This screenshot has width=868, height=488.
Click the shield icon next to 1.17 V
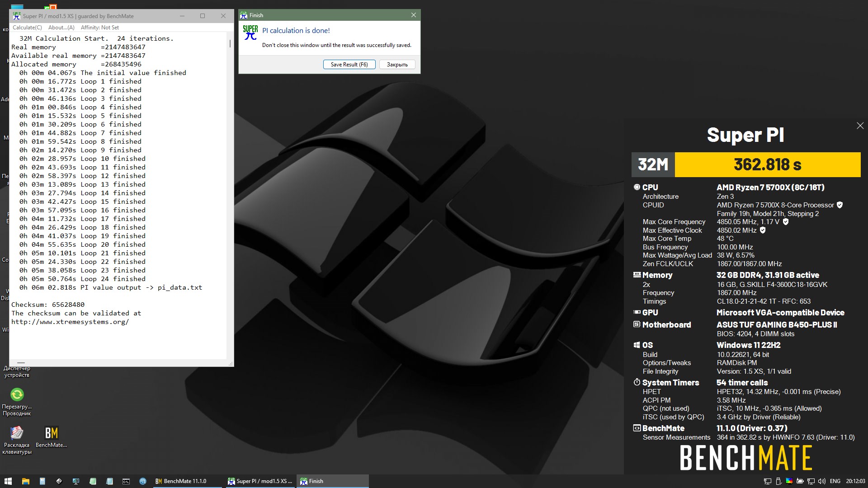786,222
